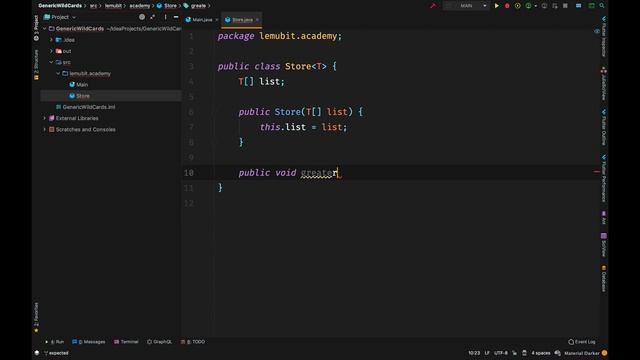
Task: Collapse the src folder
Action: 51,62
